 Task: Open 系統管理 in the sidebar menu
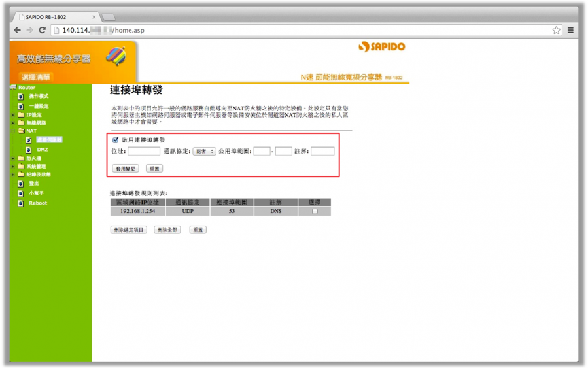pyautogui.click(x=36, y=167)
